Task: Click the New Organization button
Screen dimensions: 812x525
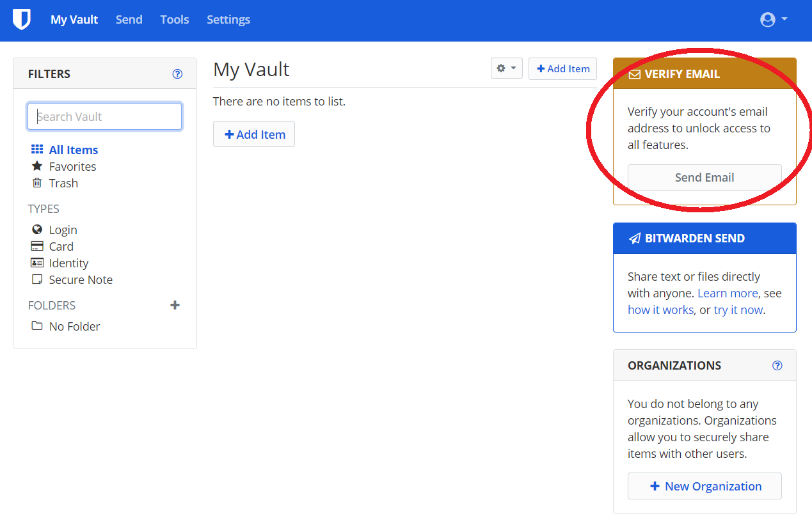Action: [704, 486]
